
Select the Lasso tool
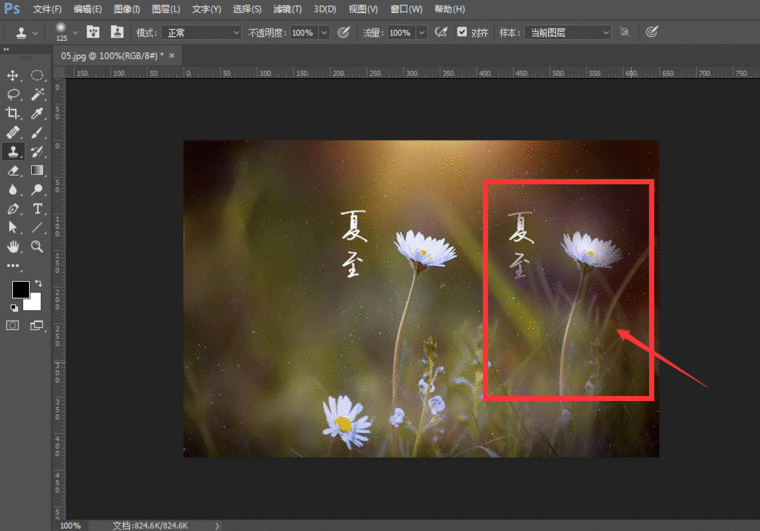click(13, 94)
